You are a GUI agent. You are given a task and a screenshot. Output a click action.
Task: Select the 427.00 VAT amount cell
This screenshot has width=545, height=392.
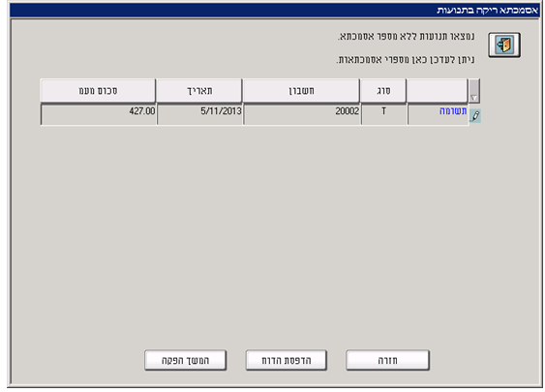point(98,114)
